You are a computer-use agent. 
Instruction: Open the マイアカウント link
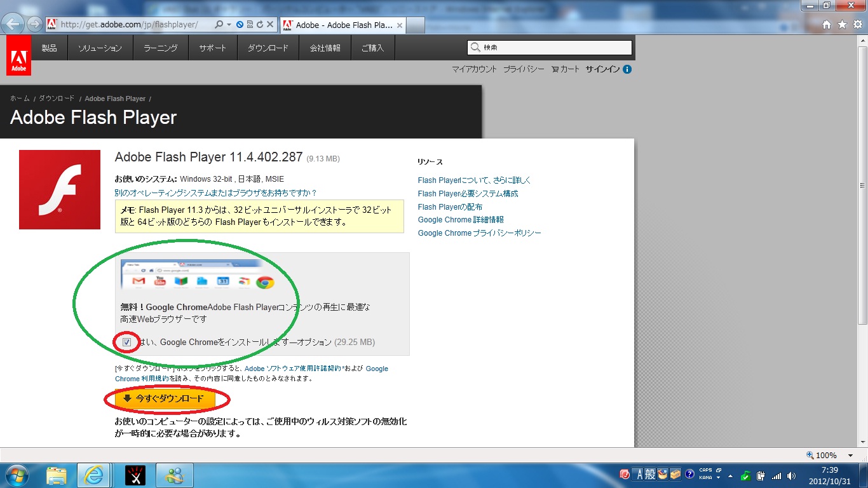point(474,69)
